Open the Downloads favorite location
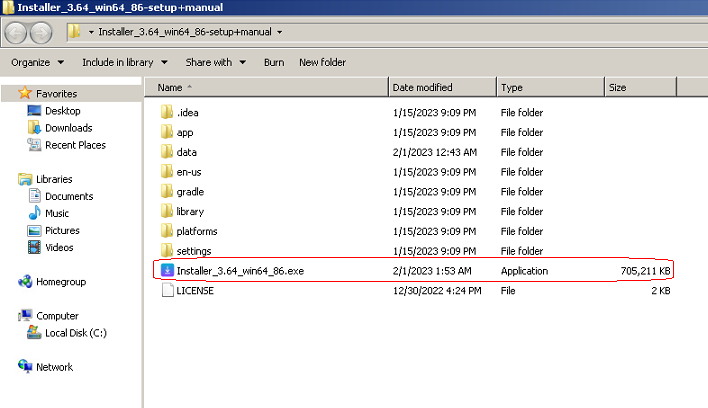 [x=68, y=128]
